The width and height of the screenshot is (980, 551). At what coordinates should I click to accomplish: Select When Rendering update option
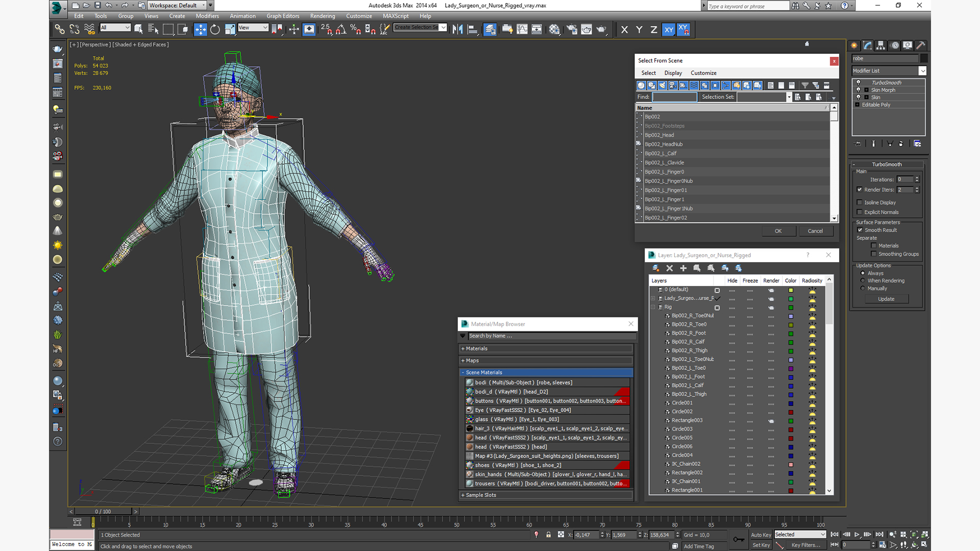click(863, 281)
